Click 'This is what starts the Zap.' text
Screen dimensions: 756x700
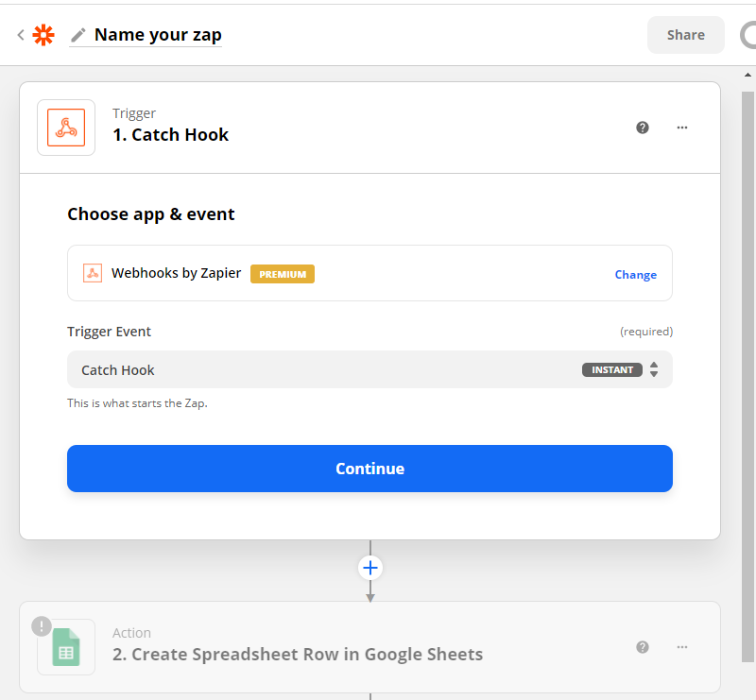click(x=137, y=403)
